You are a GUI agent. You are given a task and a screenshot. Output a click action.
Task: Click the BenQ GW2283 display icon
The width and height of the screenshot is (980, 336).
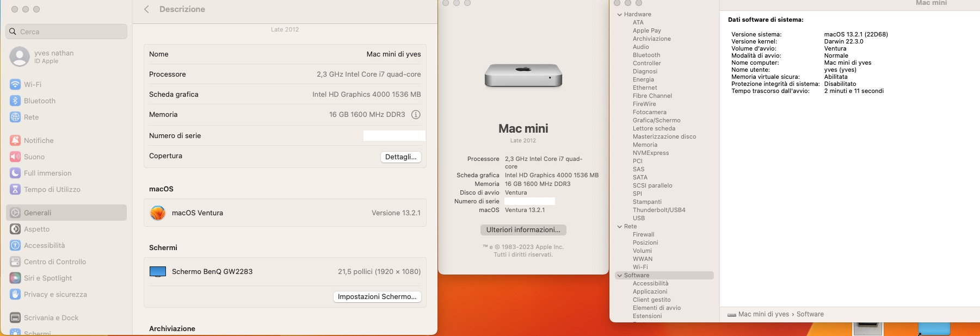pyautogui.click(x=158, y=271)
